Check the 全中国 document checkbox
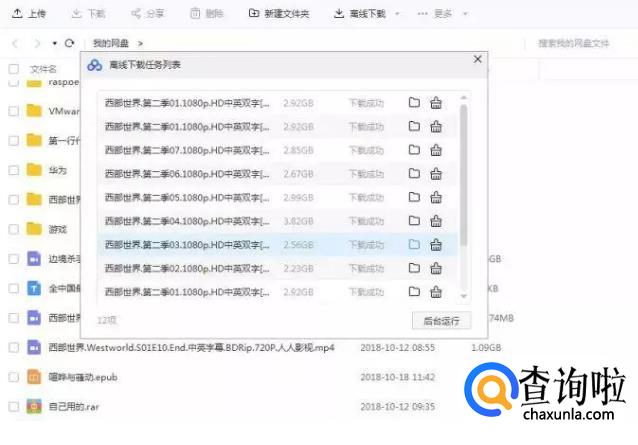638x445 pixels. (14, 288)
